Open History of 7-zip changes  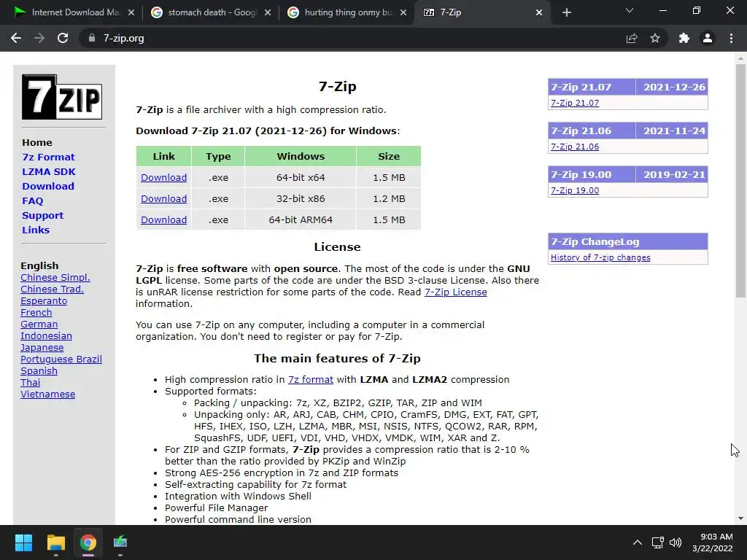point(600,257)
